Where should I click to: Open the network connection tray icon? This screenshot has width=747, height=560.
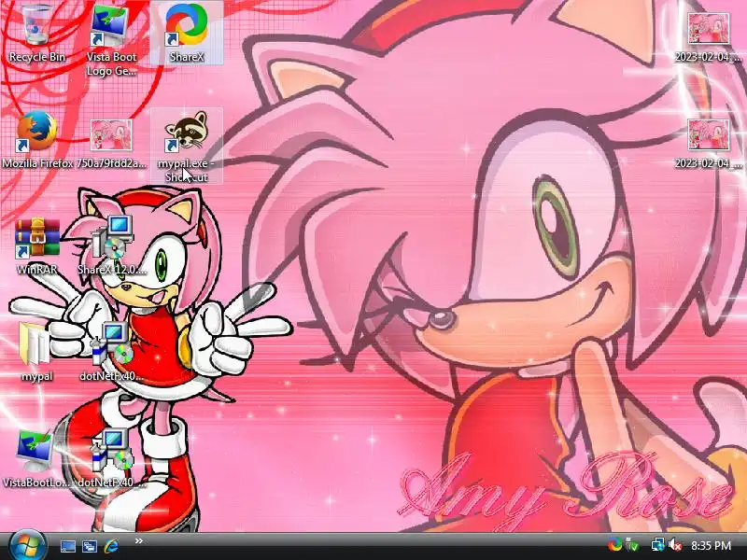pyautogui.click(x=657, y=544)
